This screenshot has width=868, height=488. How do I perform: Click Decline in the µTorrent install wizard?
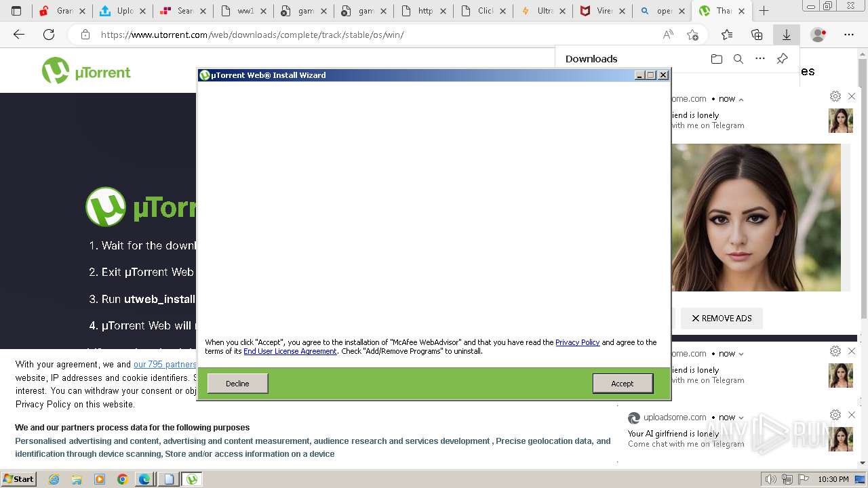pos(237,384)
